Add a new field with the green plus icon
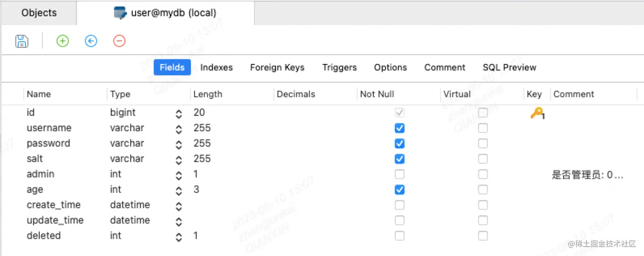The width and height of the screenshot is (644, 256). pyautogui.click(x=62, y=41)
